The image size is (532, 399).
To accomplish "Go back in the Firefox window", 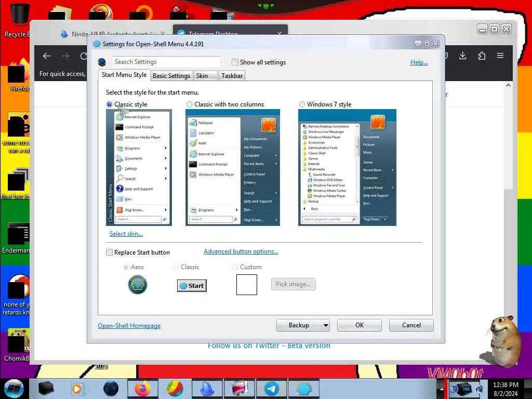I will 47,56.
